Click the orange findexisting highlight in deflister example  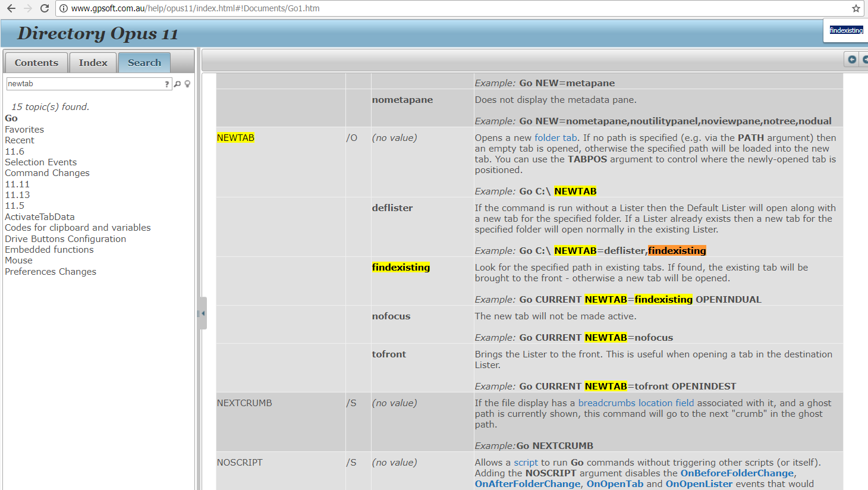677,251
